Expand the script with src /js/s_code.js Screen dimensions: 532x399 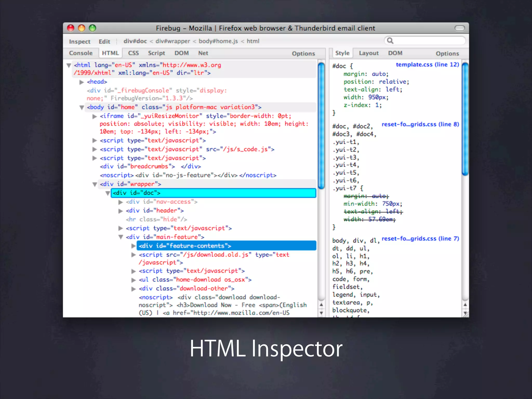click(x=95, y=149)
